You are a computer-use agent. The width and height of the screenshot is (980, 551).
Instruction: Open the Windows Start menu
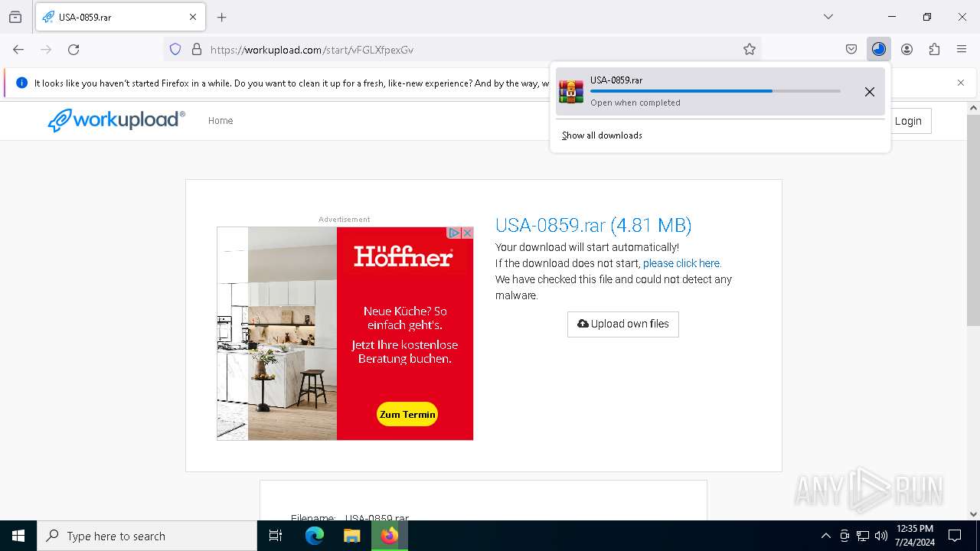[x=18, y=536]
